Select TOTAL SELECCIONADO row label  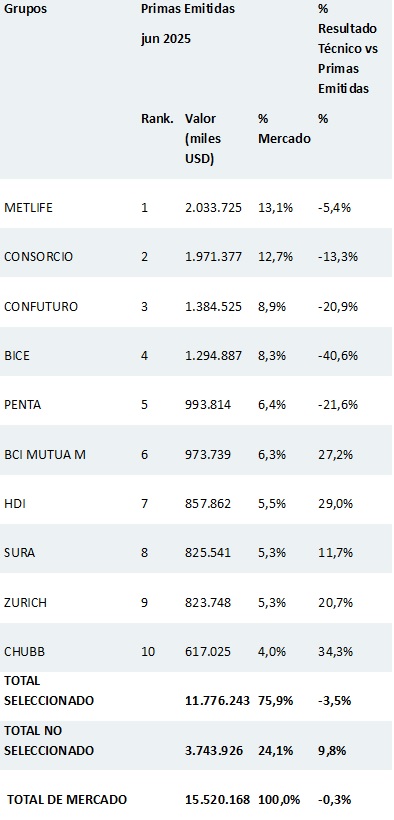pyautogui.click(x=49, y=691)
